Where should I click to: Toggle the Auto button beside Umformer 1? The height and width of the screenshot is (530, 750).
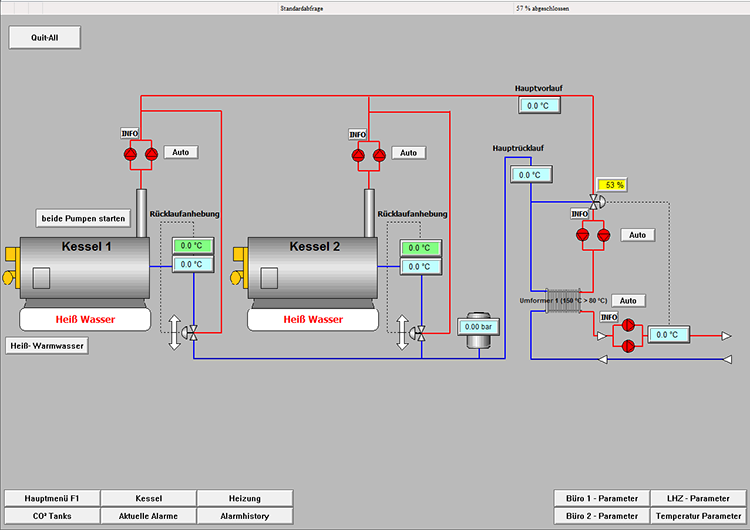tap(628, 300)
